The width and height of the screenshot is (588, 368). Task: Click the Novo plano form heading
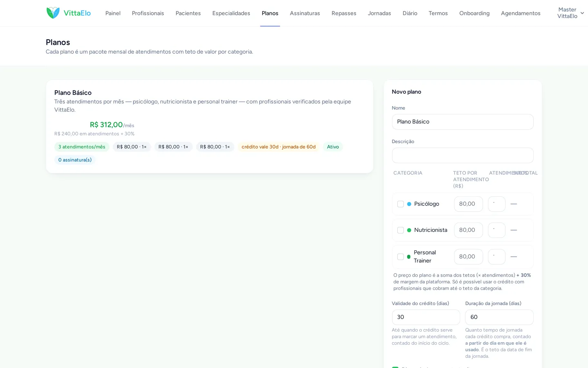click(x=406, y=92)
